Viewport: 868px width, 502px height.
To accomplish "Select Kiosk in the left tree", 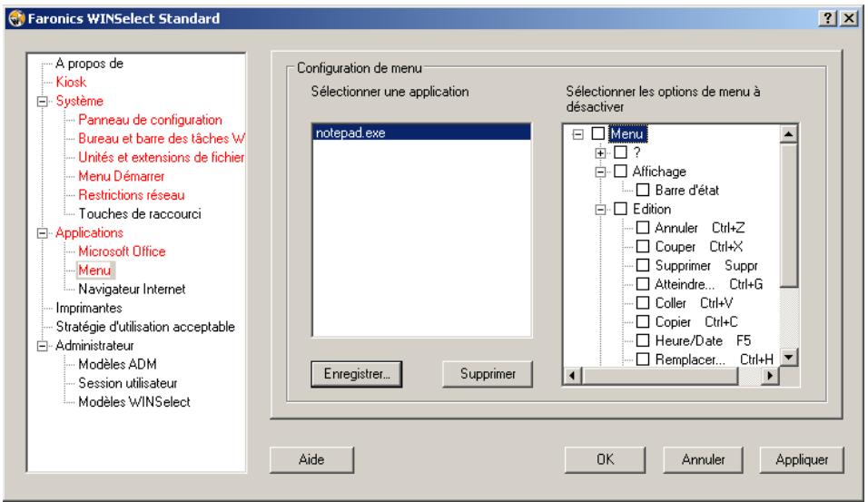I will pos(71,82).
